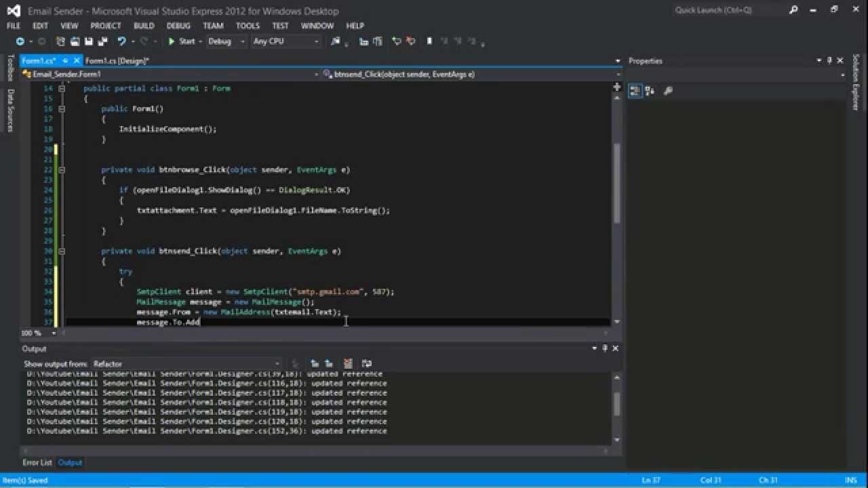
Task: Click in the Quick Launch search box
Action: tap(730, 10)
